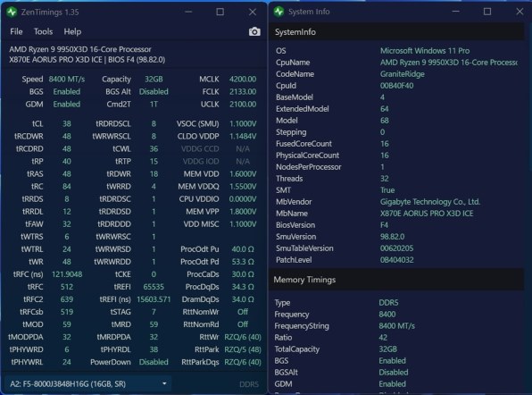Click the TotalCapacity value 32GB

coord(387,349)
